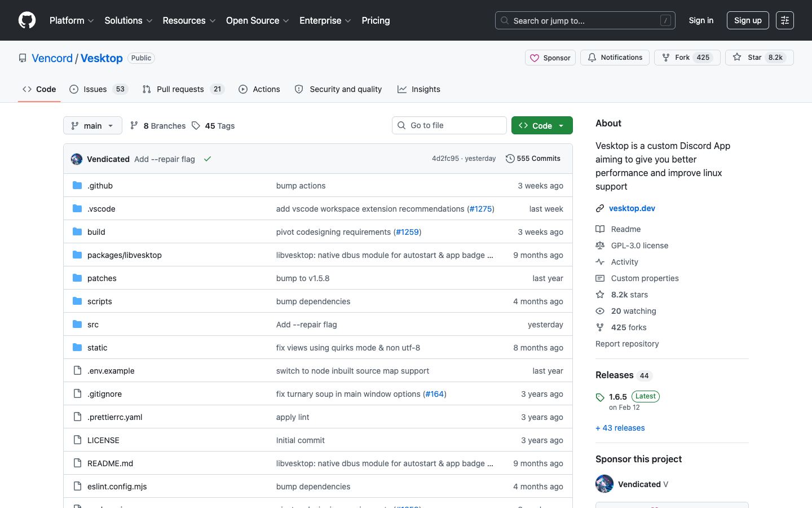
Task: Open the .prettierrc.yaml file
Action: coord(115,417)
